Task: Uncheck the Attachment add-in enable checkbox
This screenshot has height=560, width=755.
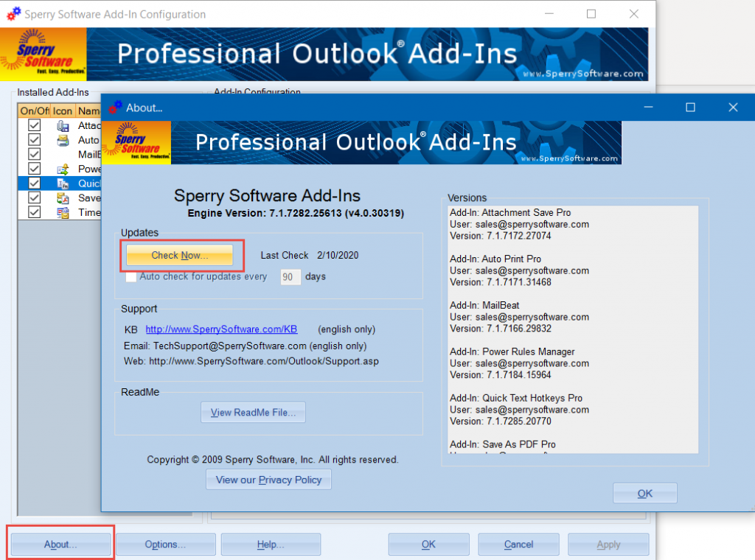Action: tap(33, 125)
